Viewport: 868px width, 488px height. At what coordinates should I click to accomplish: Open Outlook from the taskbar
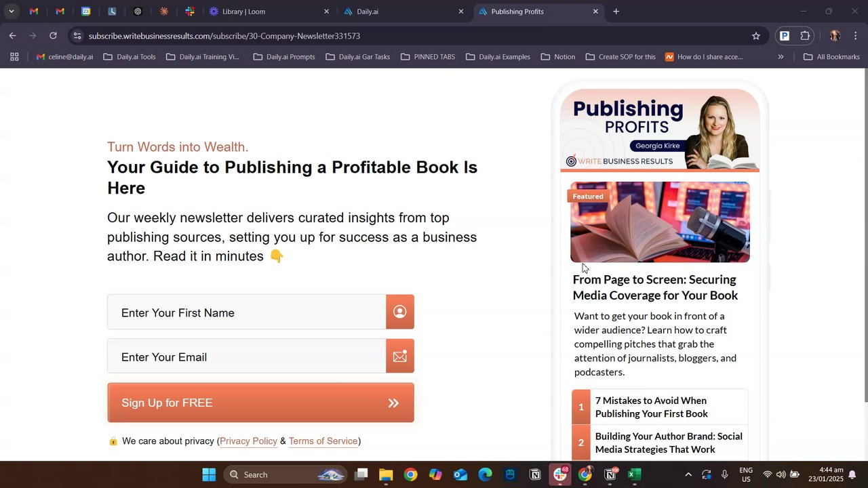[x=460, y=474]
